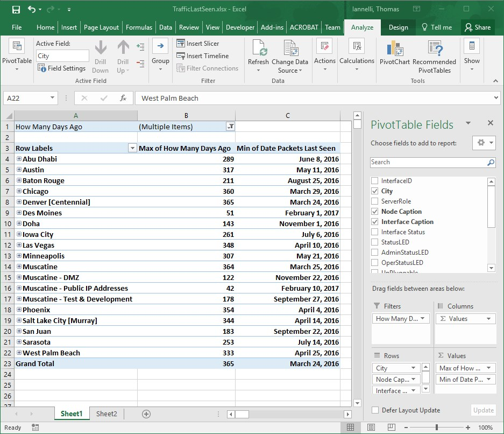Open How Many Days Ago filter dropdown in B1
The image size is (504, 434).
[x=230, y=127]
